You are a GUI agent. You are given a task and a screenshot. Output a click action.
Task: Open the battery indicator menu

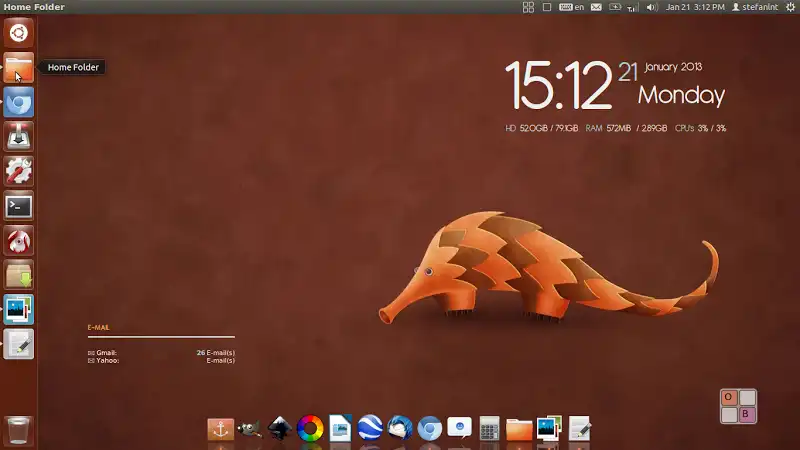pos(615,7)
